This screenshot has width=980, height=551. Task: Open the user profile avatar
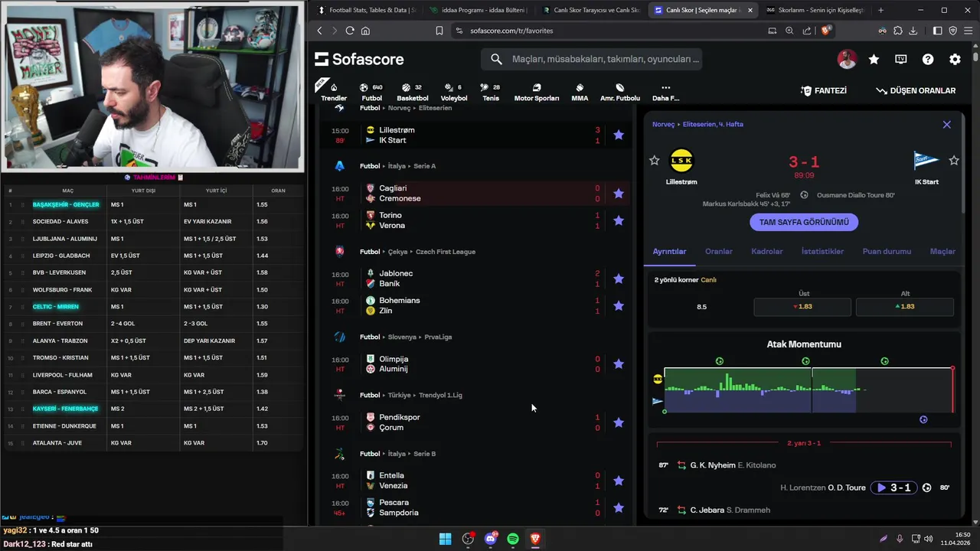point(847,59)
